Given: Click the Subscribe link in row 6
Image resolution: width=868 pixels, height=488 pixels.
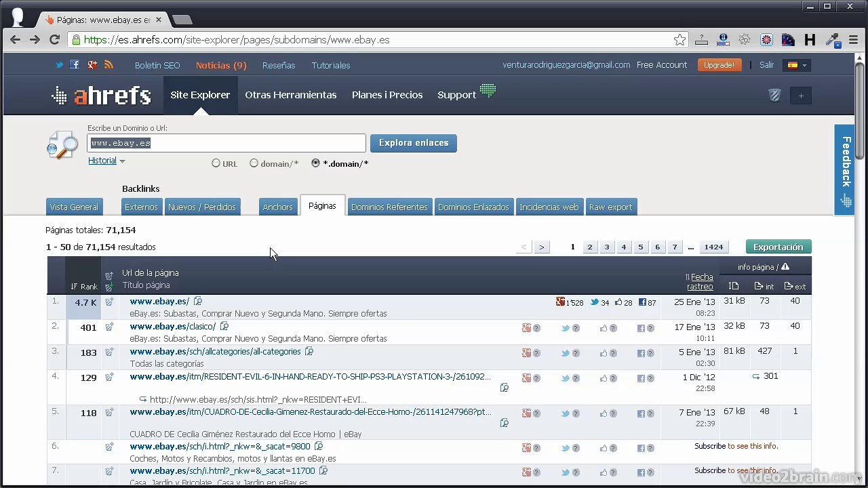Looking at the screenshot, I should [710, 446].
